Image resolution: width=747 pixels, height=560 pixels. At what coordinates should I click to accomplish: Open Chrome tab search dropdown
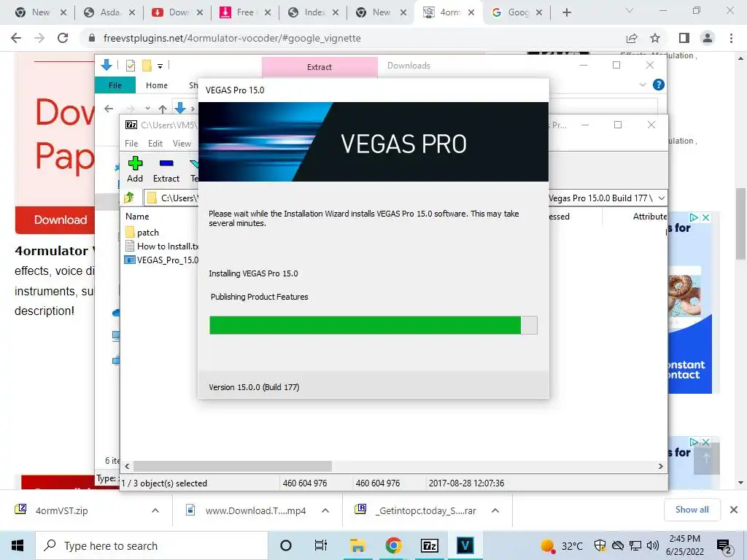tap(630, 10)
